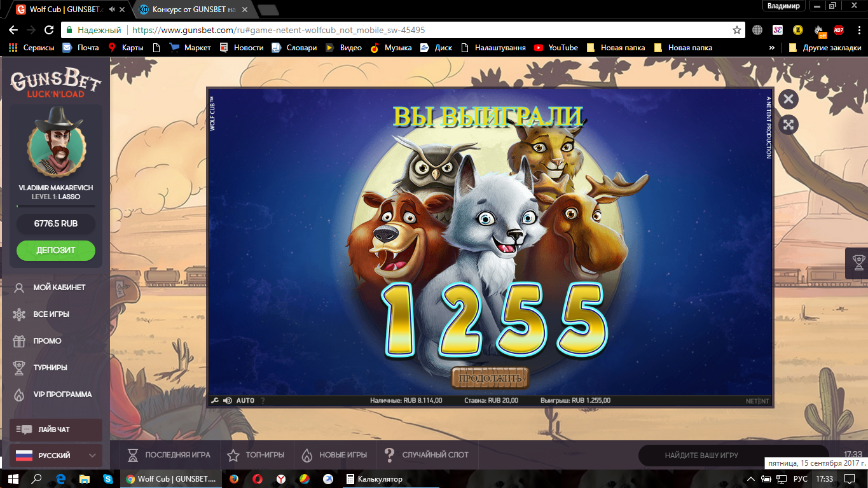The image size is (868, 488).
Task: Open the globe extension icon
Action: (x=757, y=30)
